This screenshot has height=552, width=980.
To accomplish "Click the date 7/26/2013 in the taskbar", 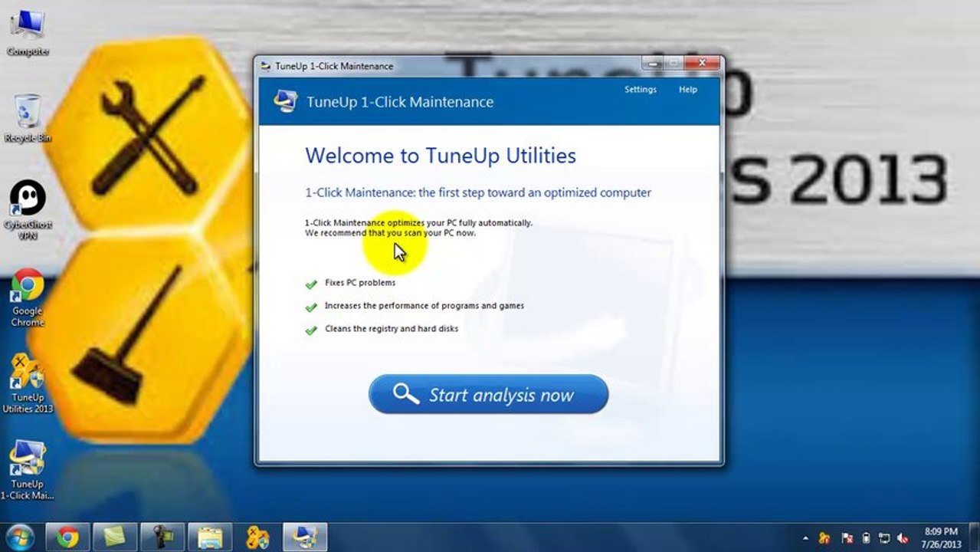I will (x=942, y=544).
